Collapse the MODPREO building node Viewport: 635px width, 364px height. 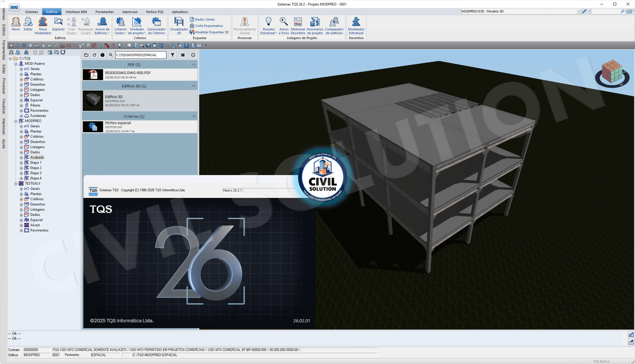16,121
